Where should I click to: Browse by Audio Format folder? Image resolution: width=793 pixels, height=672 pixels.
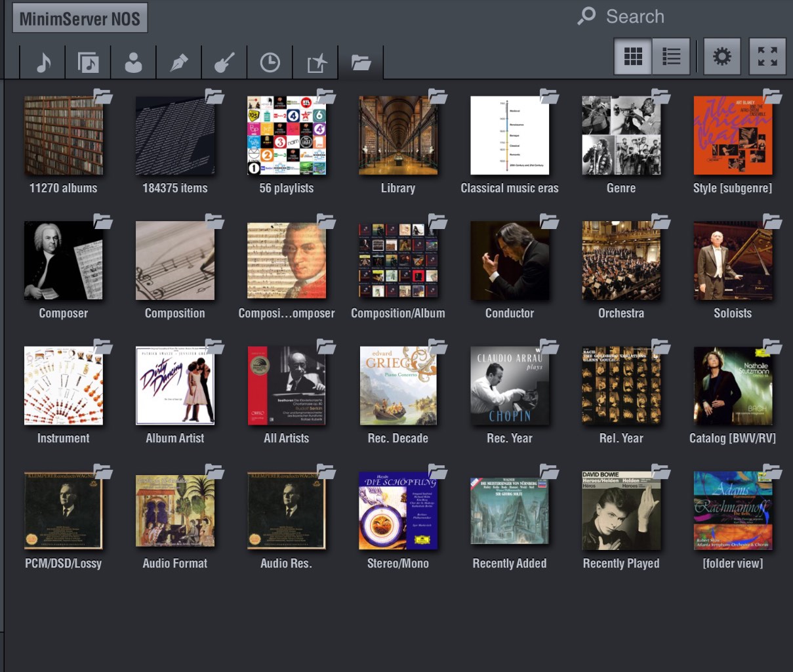[x=175, y=511]
